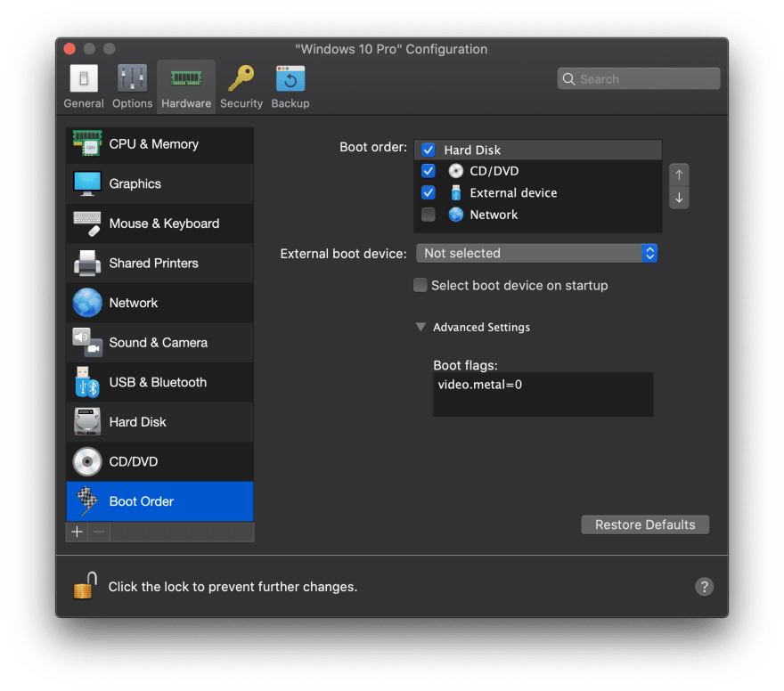784x691 pixels.
Task: Open the Options sliders icon
Action: (x=132, y=78)
